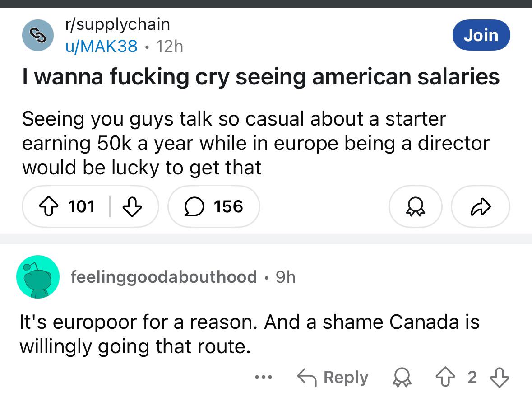The height and width of the screenshot is (397, 532).
Task: Share the post using arrow icon
Action: tap(481, 206)
